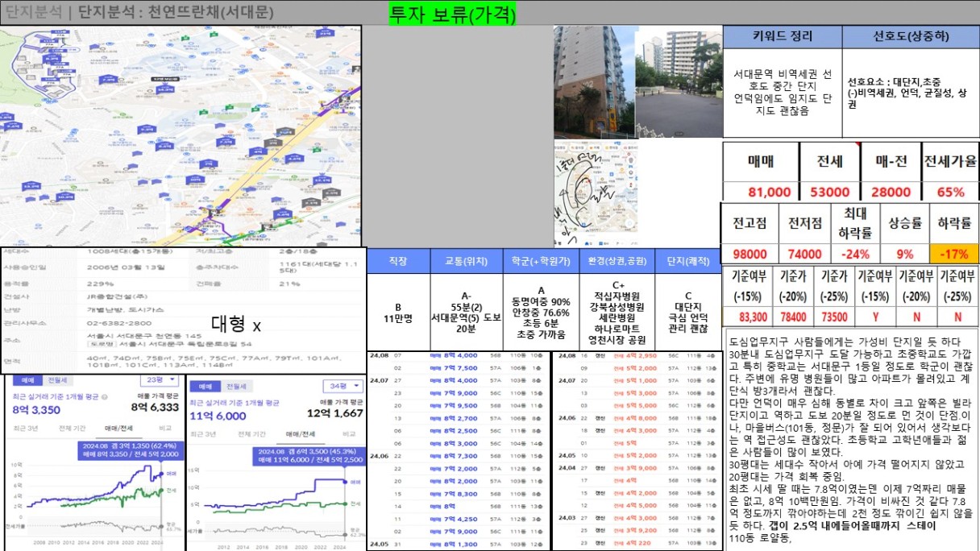This screenshot has height=551, width=980.
Task: Click the orange -17% decline cell
Action: click(953, 253)
